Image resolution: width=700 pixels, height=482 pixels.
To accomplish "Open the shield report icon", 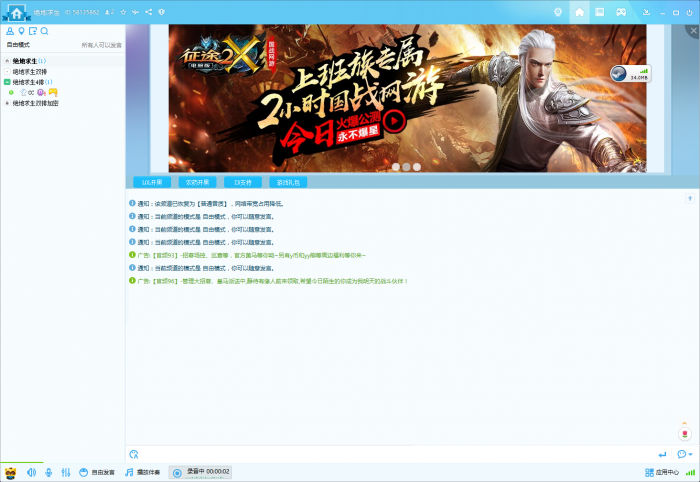I will click(162, 12).
